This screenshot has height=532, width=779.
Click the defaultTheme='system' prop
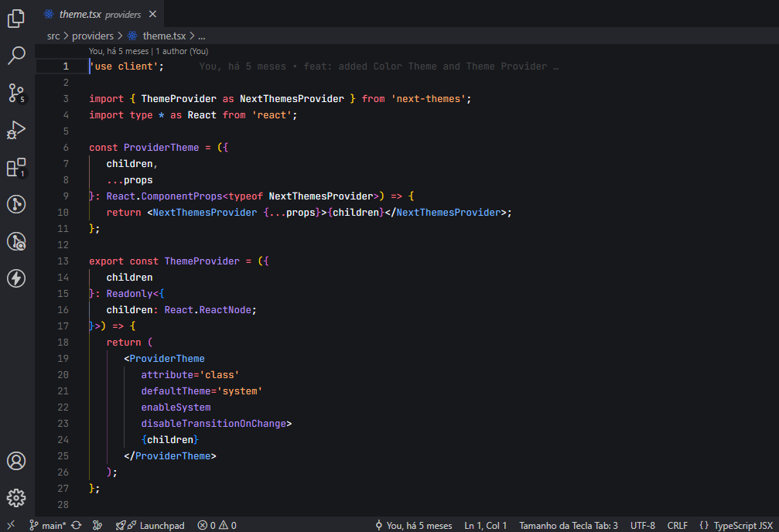tap(201, 391)
